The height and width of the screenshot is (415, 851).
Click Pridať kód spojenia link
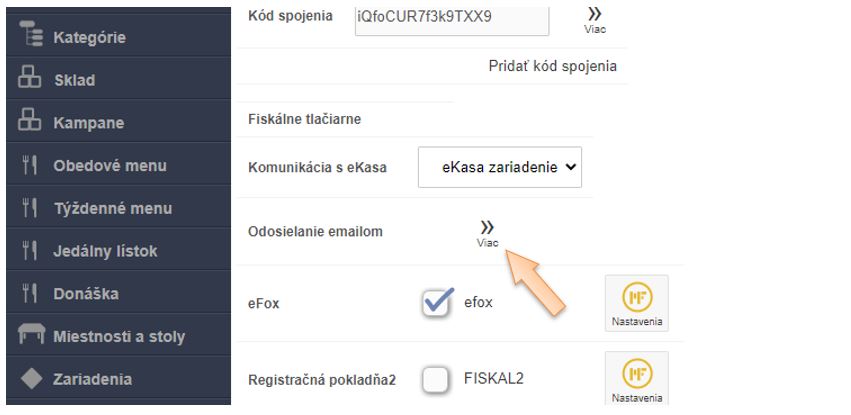552,66
